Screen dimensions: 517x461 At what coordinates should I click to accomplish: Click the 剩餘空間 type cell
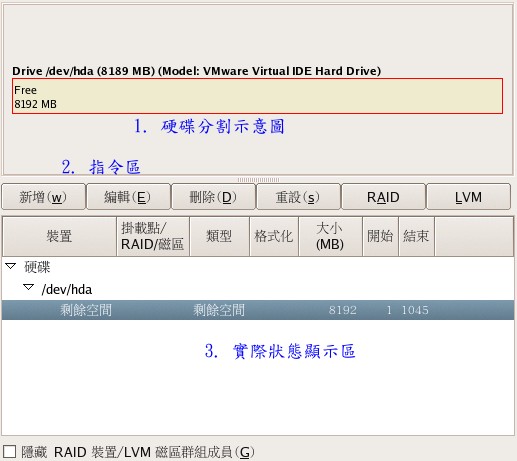(x=219, y=310)
